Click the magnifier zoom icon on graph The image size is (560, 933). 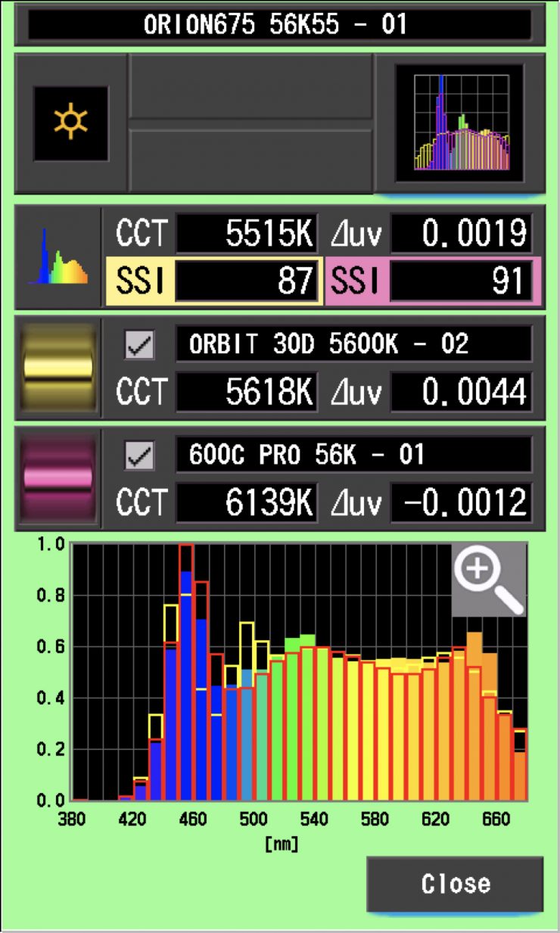(x=488, y=579)
